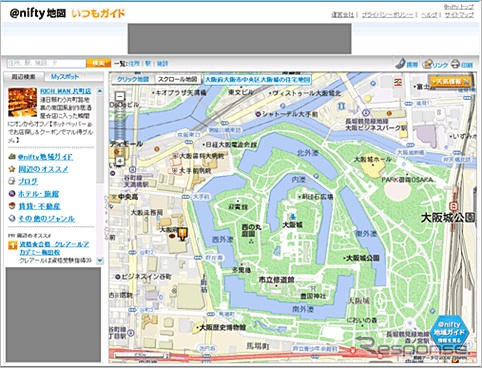Image resolution: width=482 pixels, height=368 pixels.
Task: Click the rental real estate icon in sidebar
Action: pos(12,206)
